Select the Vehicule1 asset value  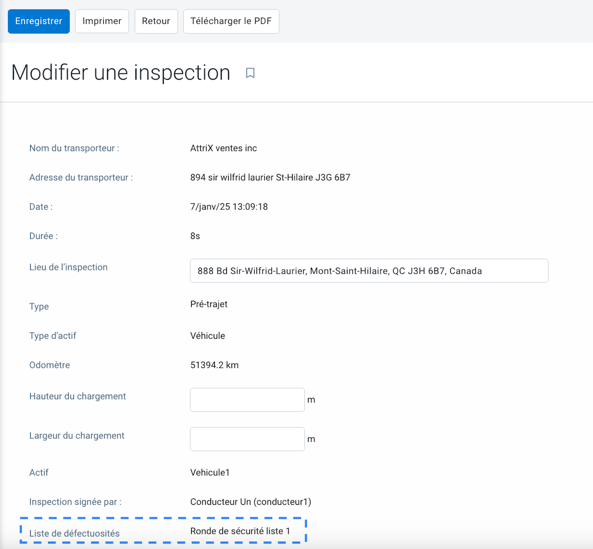pos(210,473)
